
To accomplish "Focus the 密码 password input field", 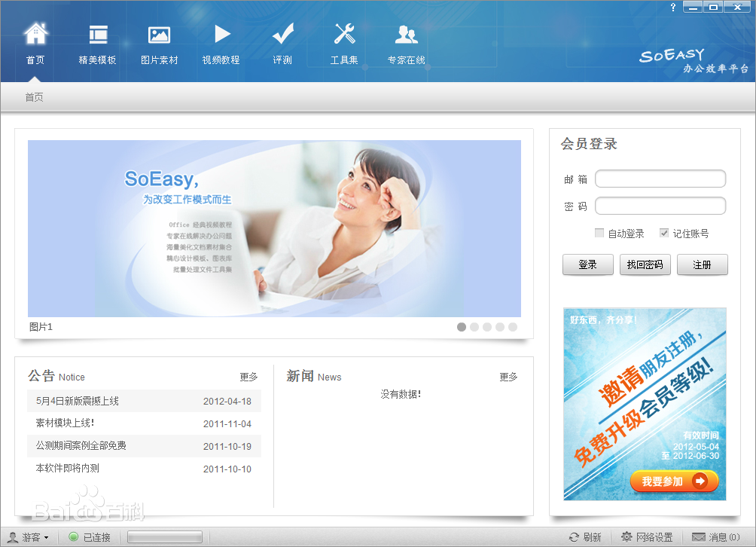I will point(660,206).
